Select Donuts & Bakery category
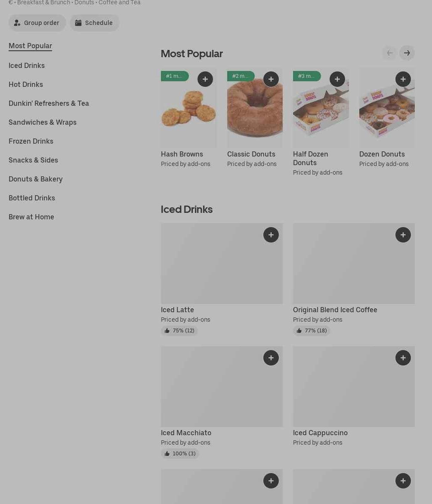The width and height of the screenshot is (432, 504). [36, 179]
